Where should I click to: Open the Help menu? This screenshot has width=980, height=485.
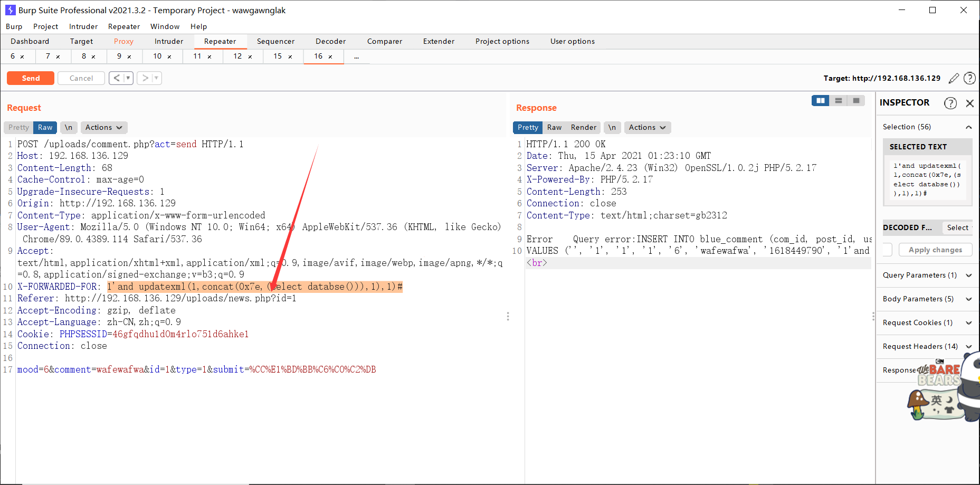198,26
